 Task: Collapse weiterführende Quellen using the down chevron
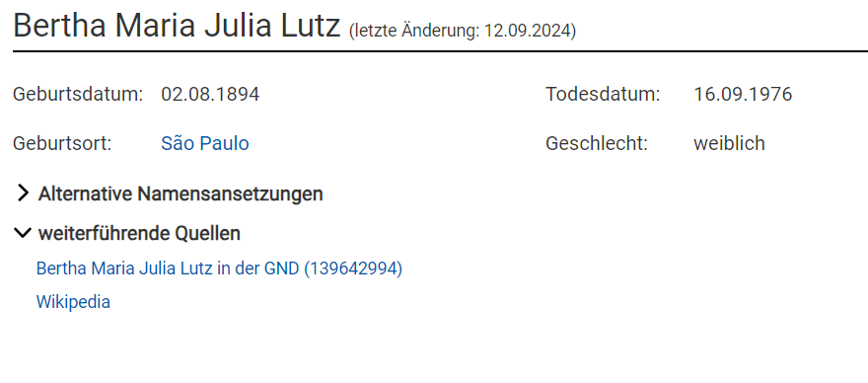[x=23, y=233]
